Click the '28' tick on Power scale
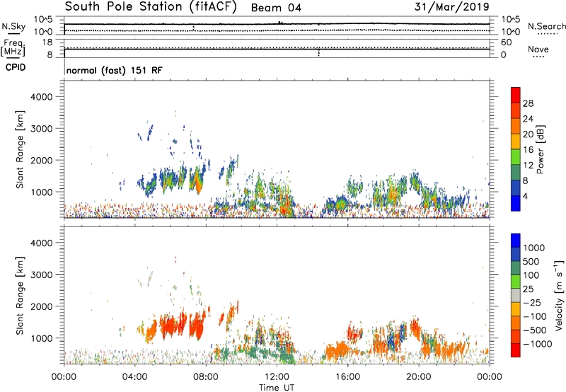The height and width of the screenshot is (392, 566). click(x=528, y=103)
